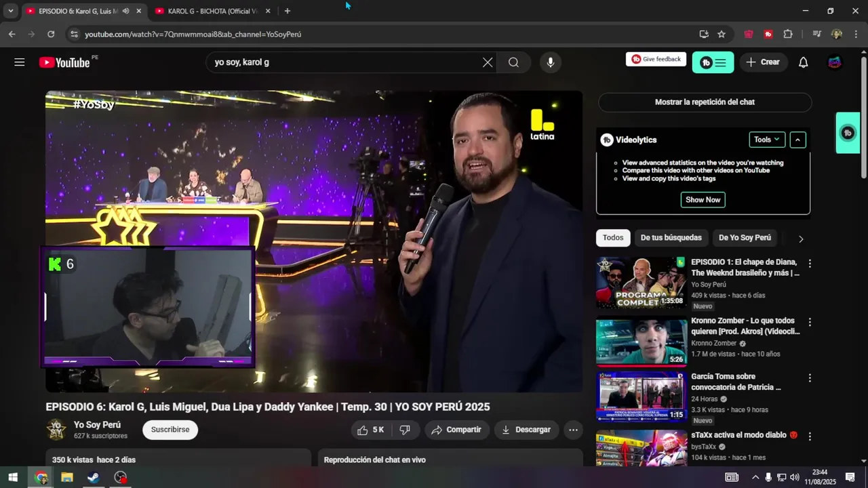Viewport: 868px width, 488px height.
Task: Open the YouTube account avatar menu
Action: tap(835, 62)
